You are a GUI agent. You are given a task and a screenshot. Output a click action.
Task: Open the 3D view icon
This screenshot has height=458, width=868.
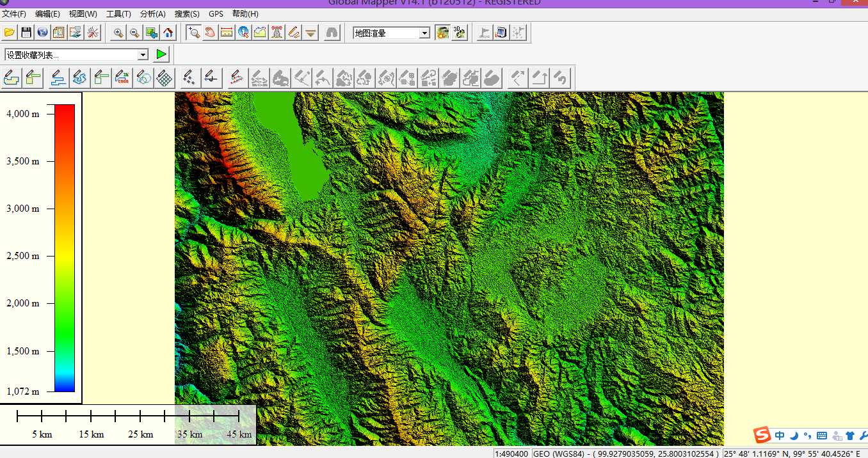(459, 33)
